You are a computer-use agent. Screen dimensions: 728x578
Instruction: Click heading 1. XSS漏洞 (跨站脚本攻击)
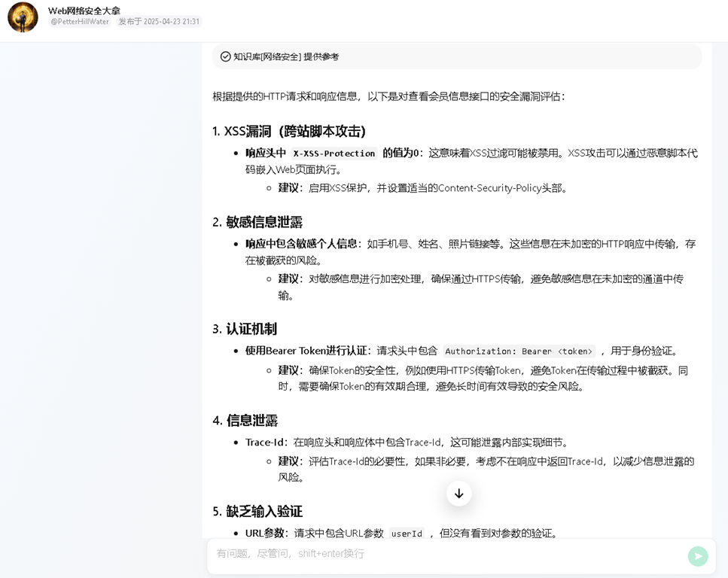click(289, 132)
